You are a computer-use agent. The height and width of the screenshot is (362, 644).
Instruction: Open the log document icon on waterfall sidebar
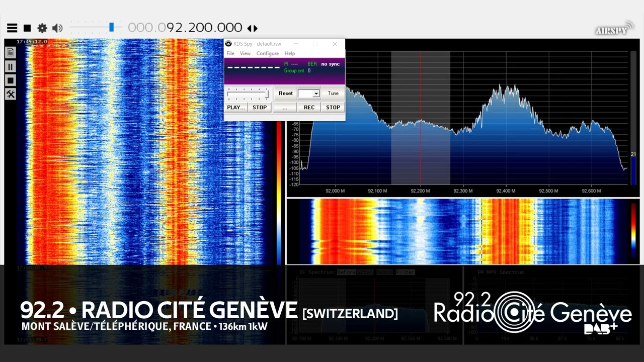(x=10, y=52)
